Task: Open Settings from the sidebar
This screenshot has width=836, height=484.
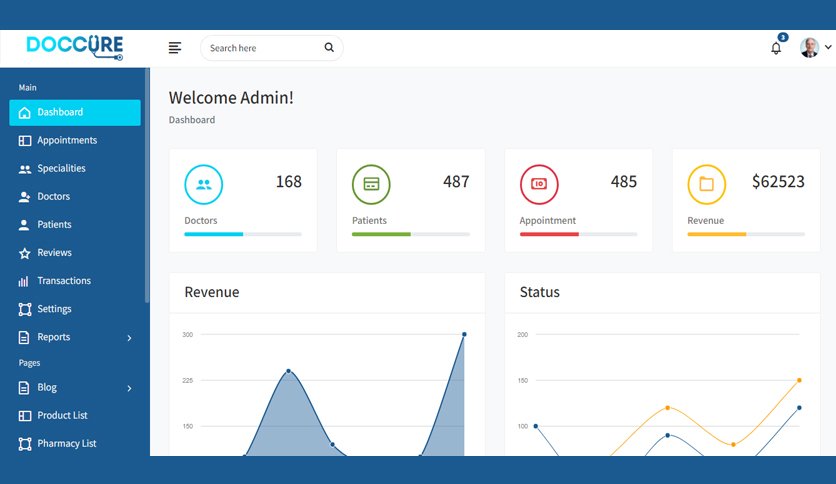Action: coord(75,309)
